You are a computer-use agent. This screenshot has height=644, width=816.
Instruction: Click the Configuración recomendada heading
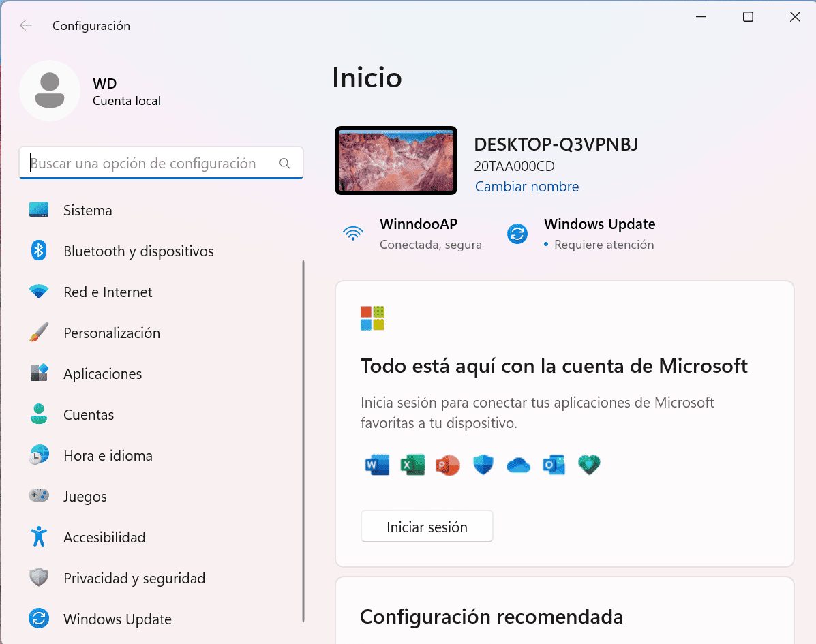pos(492,617)
